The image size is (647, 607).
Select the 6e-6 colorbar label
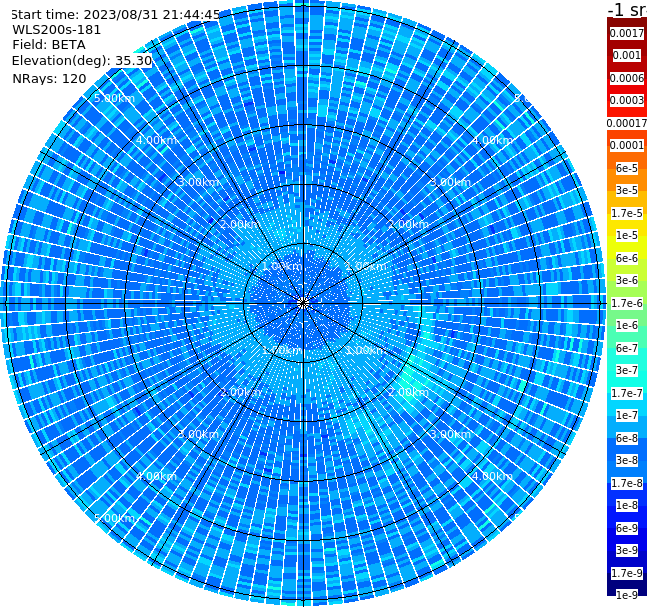pos(627,258)
